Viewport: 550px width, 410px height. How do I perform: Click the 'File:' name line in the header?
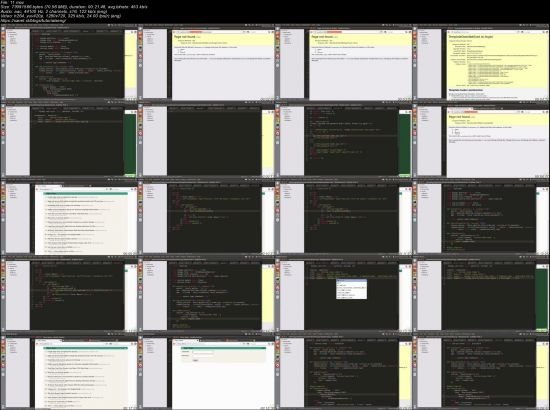point(12,2)
